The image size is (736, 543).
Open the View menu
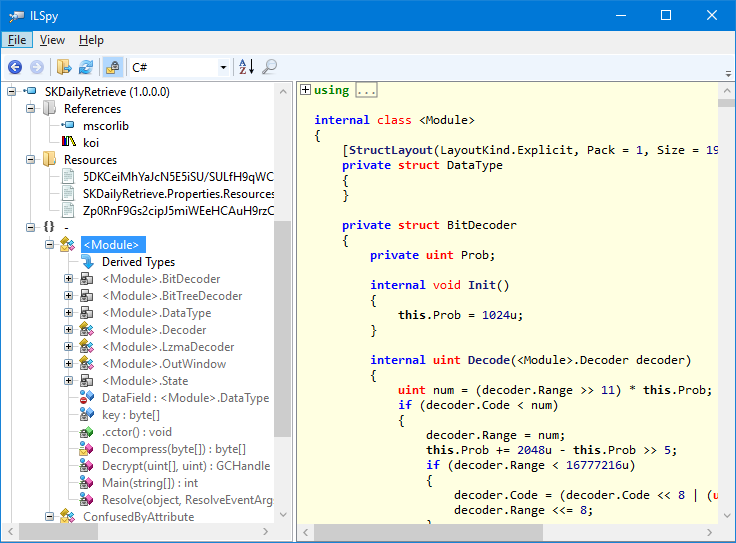52,40
